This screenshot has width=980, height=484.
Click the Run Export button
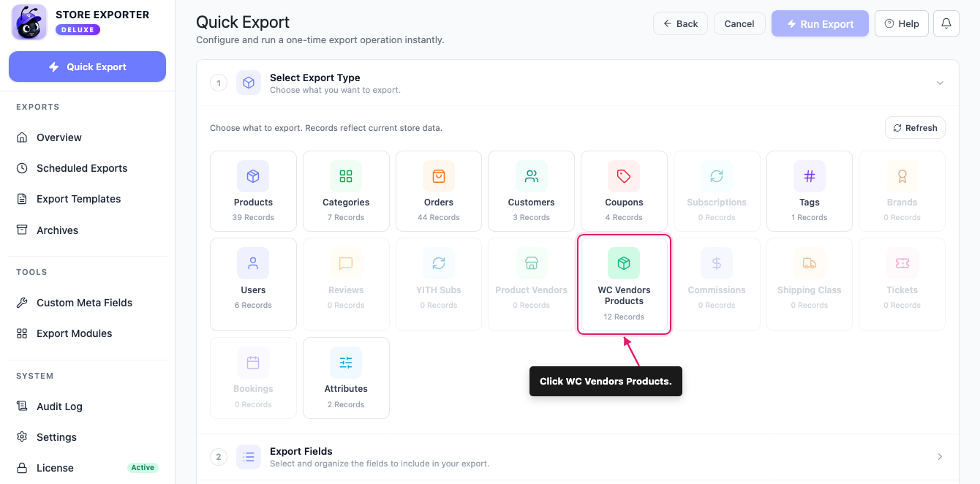[820, 23]
